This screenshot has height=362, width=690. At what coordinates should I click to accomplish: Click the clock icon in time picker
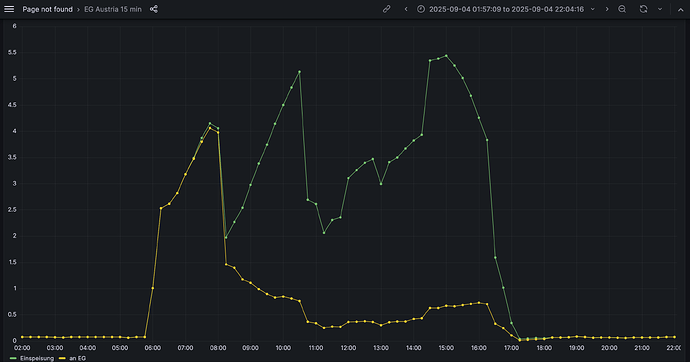421,9
